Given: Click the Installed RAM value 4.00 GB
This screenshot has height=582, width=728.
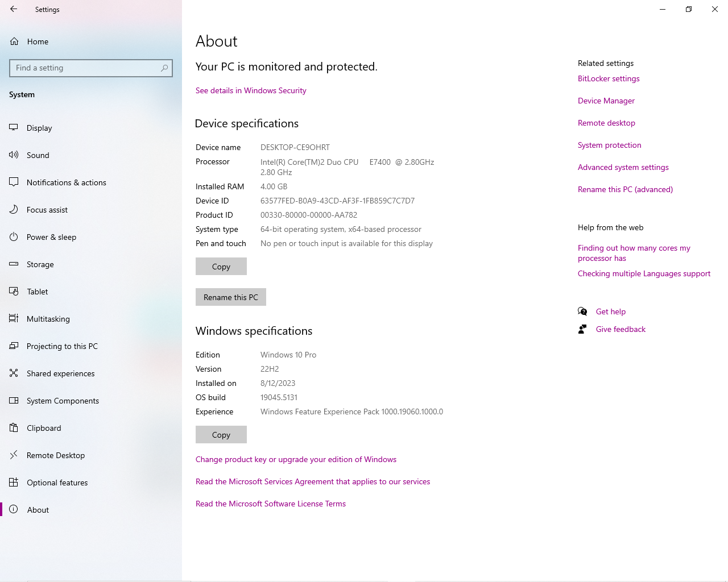Looking at the screenshot, I should click(x=274, y=186).
